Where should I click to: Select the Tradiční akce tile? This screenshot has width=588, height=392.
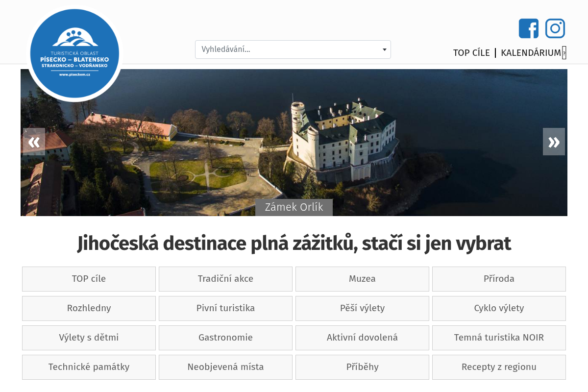(x=225, y=279)
